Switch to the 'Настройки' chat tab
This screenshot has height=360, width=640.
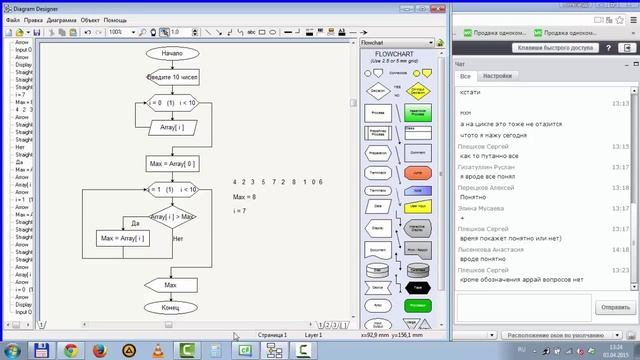(x=497, y=76)
